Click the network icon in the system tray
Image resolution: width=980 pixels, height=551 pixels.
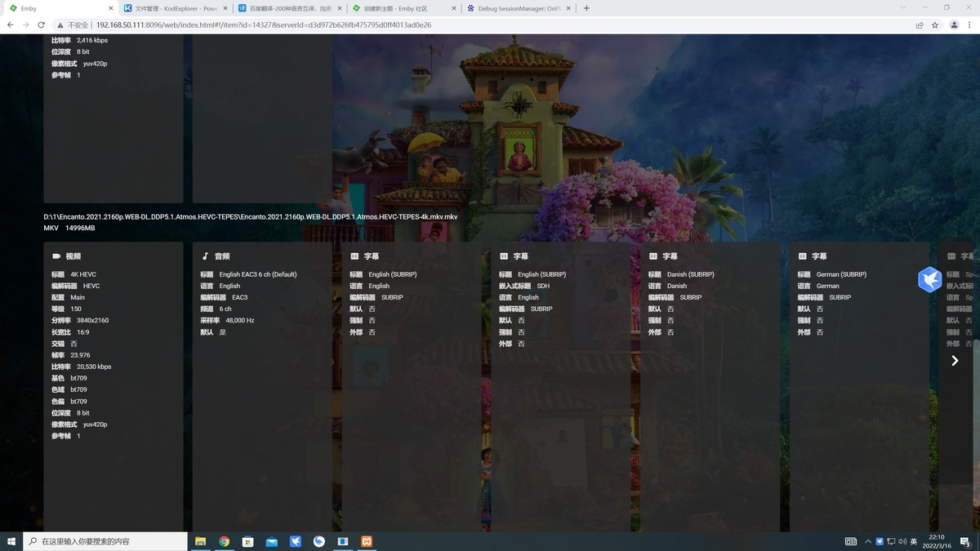890,540
